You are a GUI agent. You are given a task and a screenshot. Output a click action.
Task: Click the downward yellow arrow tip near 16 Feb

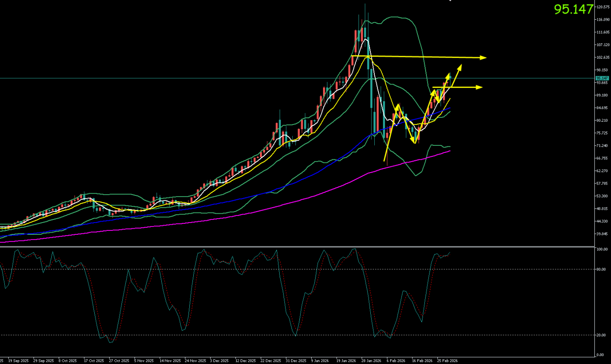pyautogui.click(x=413, y=141)
